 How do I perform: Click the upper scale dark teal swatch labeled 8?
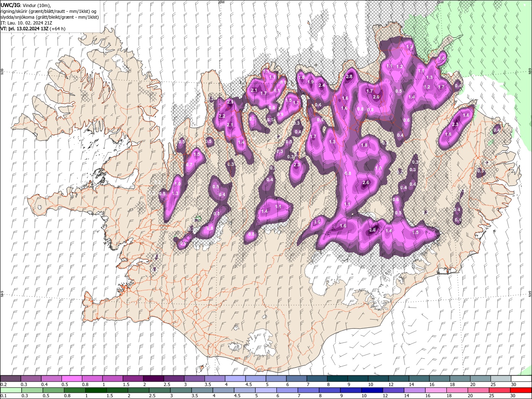pyautogui.click(x=337, y=379)
